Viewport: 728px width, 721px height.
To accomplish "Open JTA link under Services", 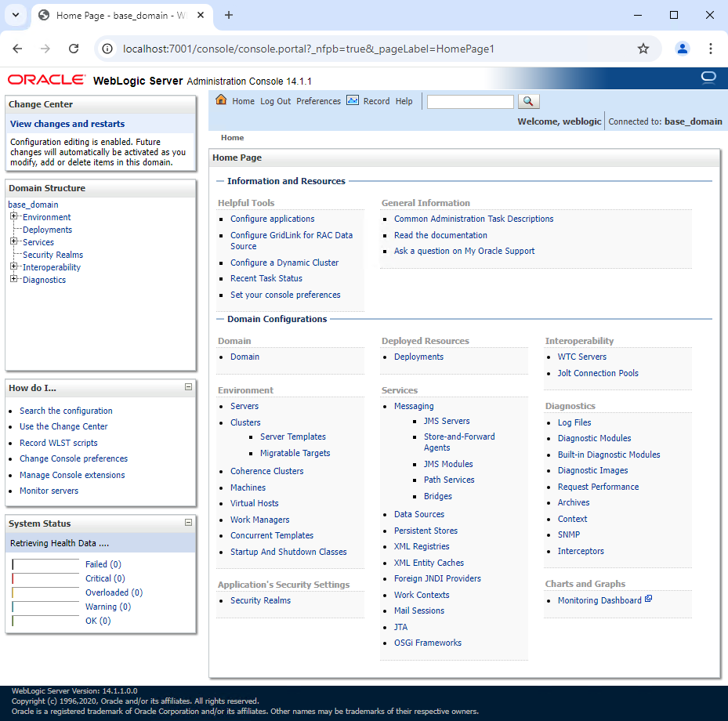I will [x=400, y=627].
